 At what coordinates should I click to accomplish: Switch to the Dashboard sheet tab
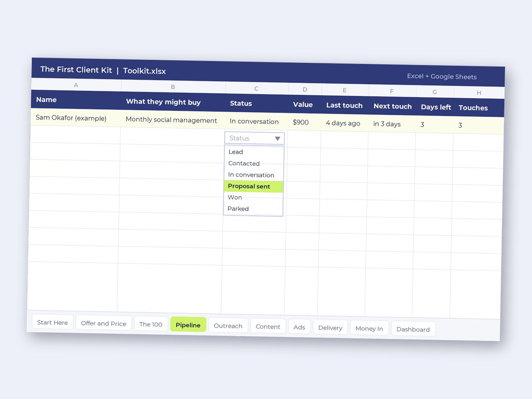pos(413,329)
